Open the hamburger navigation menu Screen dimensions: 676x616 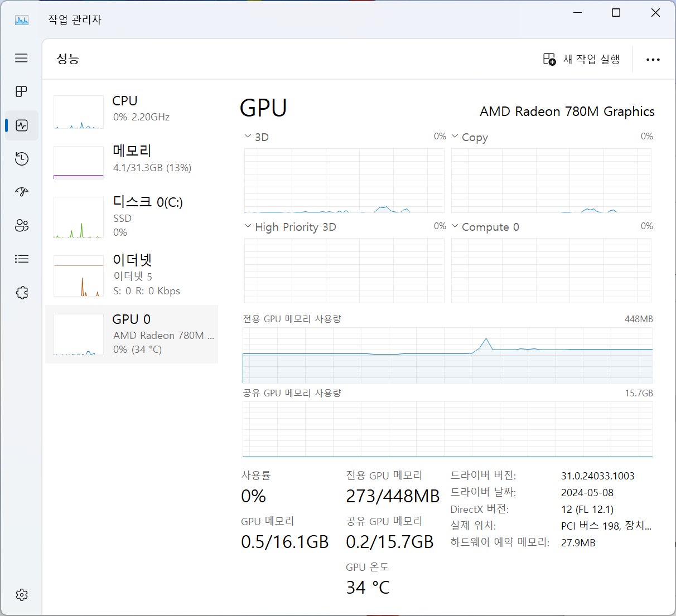[x=21, y=58]
